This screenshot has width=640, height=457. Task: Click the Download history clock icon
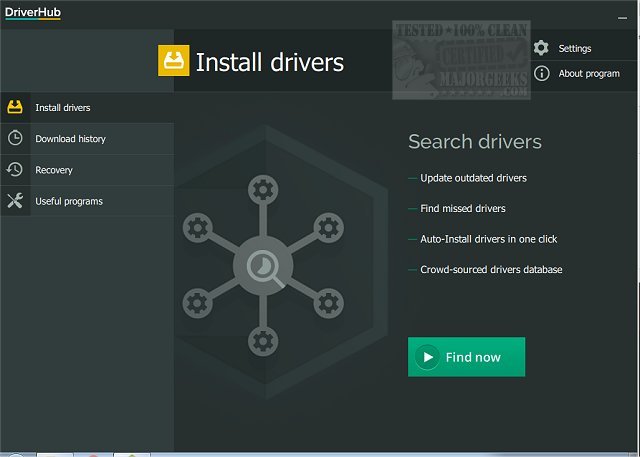click(15, 139)
